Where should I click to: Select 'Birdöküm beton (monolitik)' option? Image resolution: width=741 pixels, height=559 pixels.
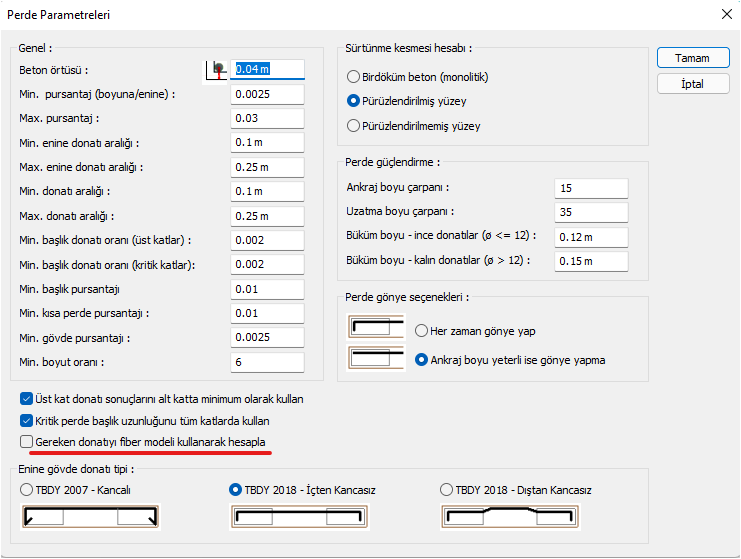tap(353, 77)
